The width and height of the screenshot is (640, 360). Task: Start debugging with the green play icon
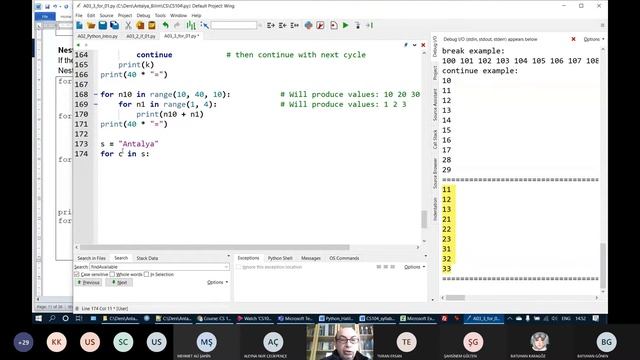pyautogui.click(x=346, y=25)
